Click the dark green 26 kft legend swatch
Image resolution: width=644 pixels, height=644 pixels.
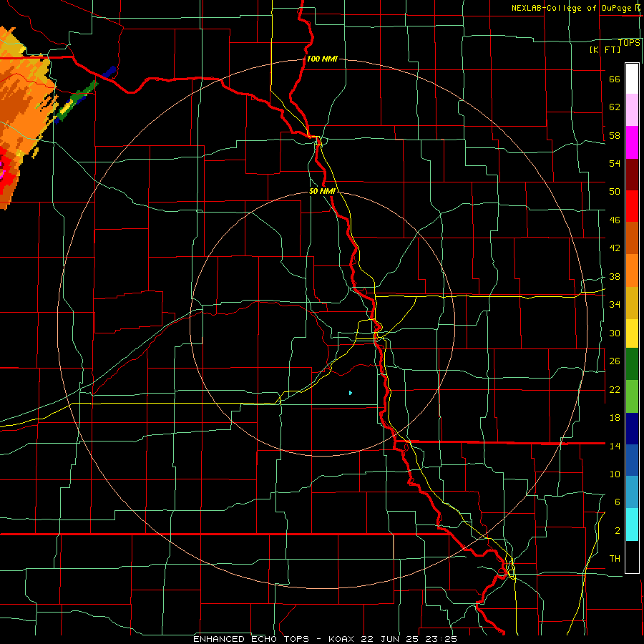[632, 364]
